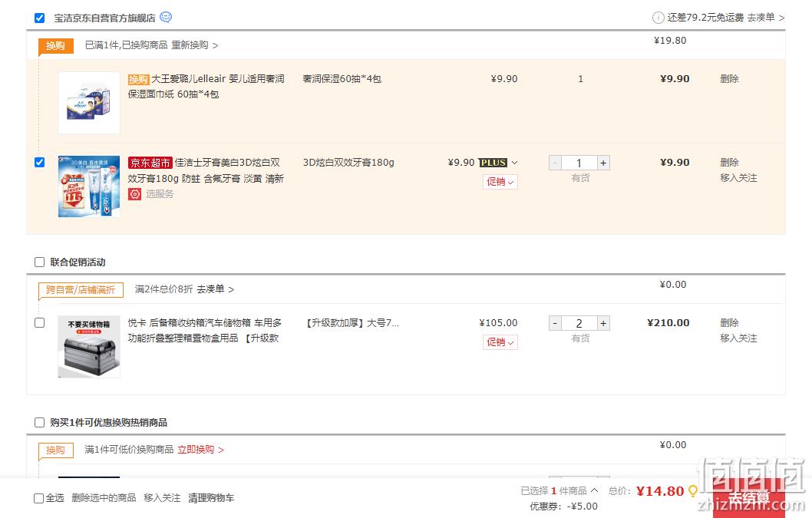812x518 pixels.
Task: Click the 奢润保湿60抽*4包 specification text
Action: pyautogui.click(x=342, y=79)
